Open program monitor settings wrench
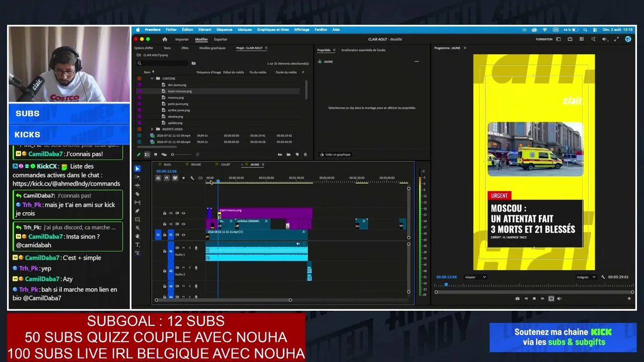 [x=603, y=277]
